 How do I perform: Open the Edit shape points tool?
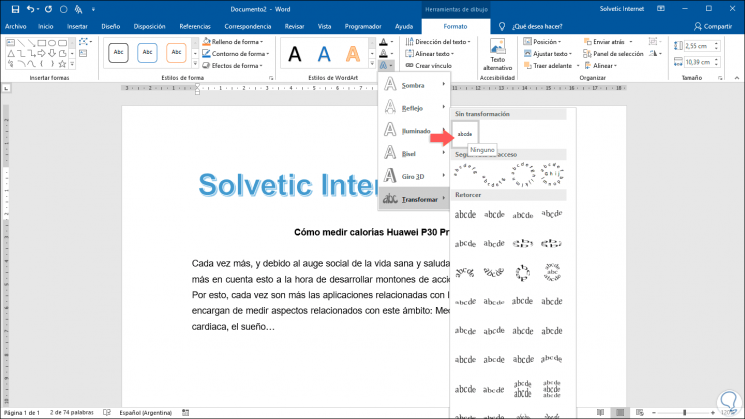point(85,42)
